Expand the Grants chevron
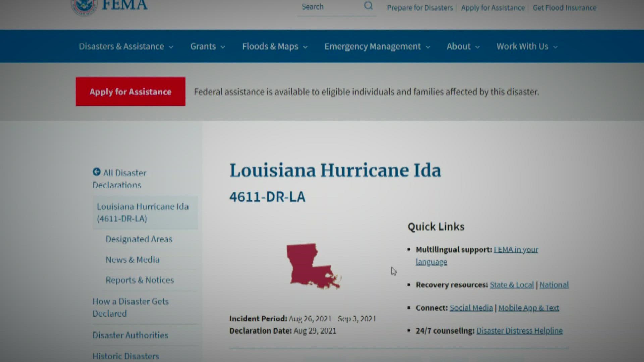The image size is (644, 362). [223, 47]
